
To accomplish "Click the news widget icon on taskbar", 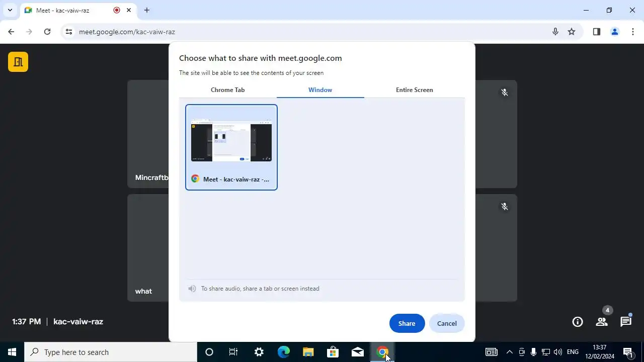I will (x=492, y=352).
